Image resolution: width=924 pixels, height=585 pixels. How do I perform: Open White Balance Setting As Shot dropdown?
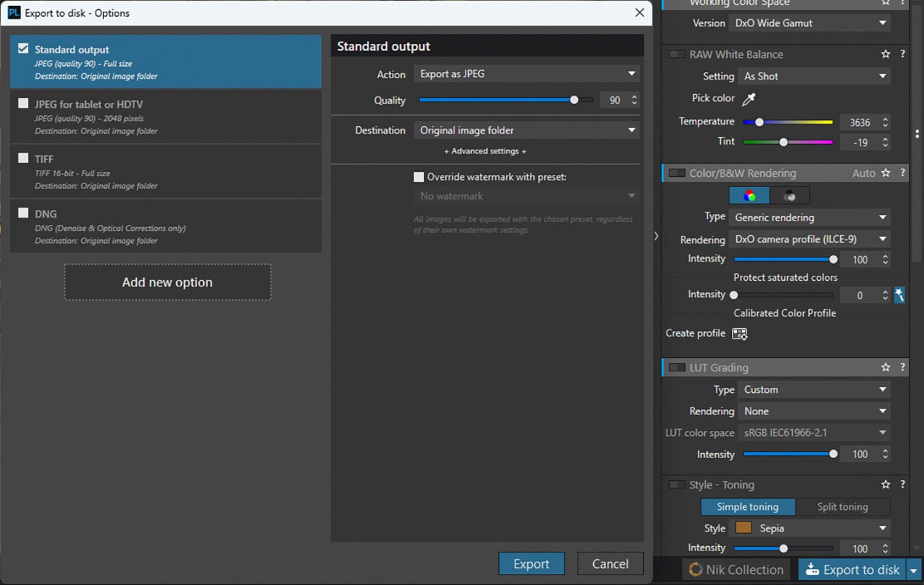point(814,76)
